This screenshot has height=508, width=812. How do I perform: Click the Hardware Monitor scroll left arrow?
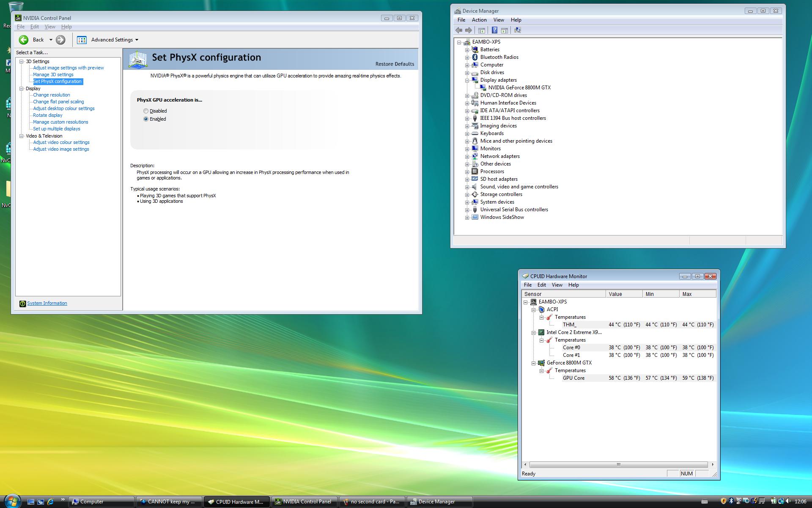click(x=525, y=464)
